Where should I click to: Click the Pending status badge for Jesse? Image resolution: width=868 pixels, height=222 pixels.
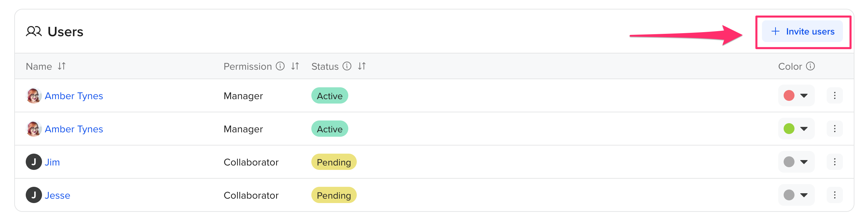(334, 195)
